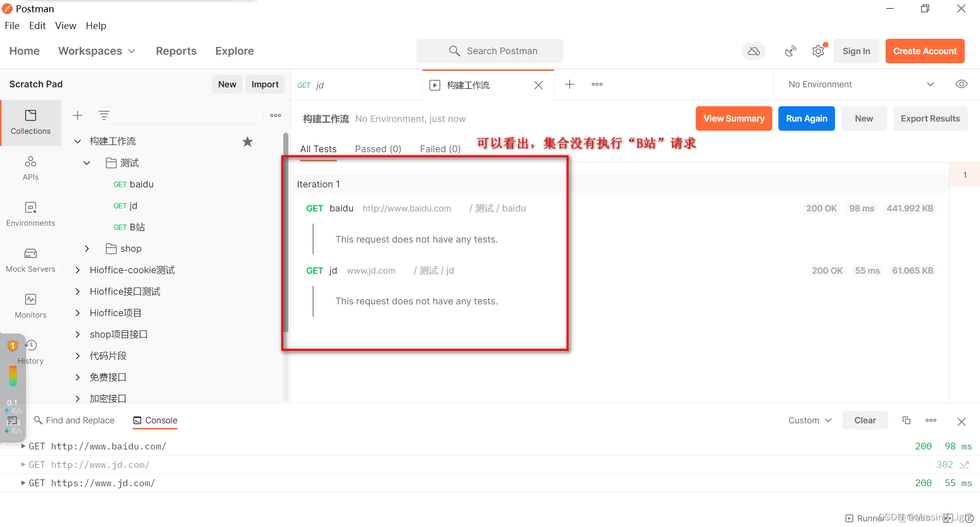Open the Monitors panel

tap(30, 305)
